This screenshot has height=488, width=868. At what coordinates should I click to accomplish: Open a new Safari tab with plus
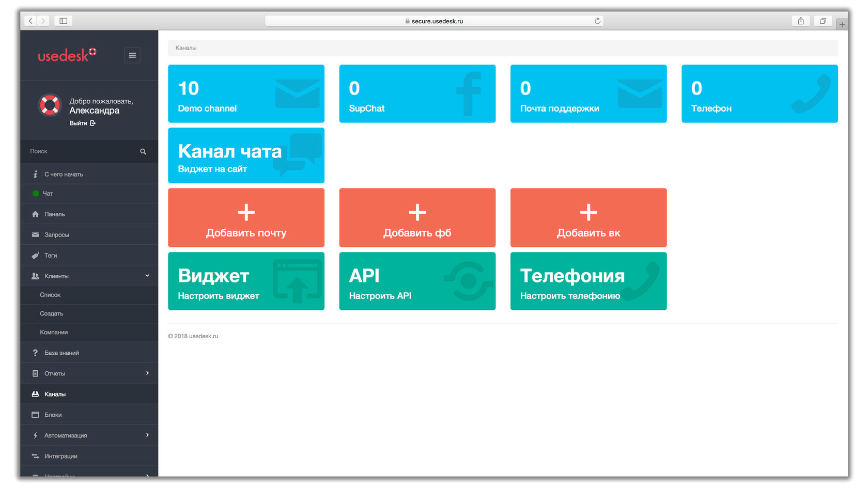[842, 24]
